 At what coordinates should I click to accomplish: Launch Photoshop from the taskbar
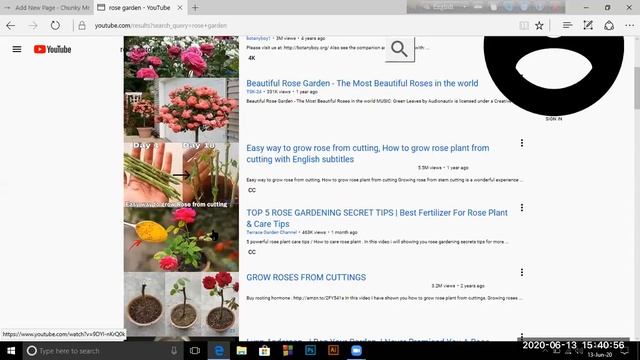click(x=310, y=351)
